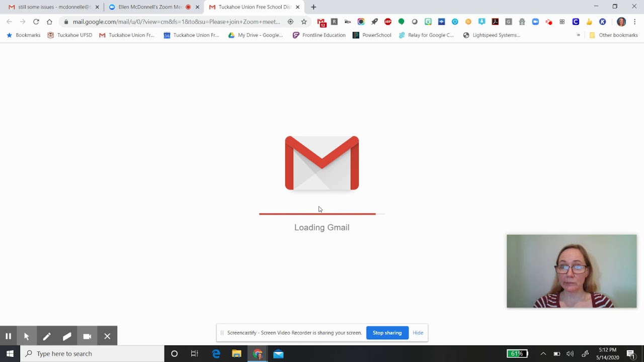The image size is (644, 362).
Task: Open the gray G extension icon
Action: (509, 22)
